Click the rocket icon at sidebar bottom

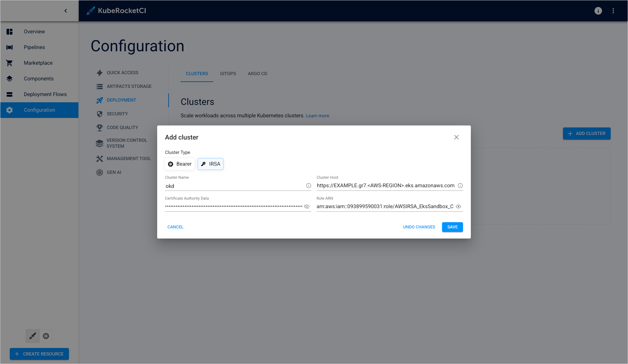click(33, 336)
